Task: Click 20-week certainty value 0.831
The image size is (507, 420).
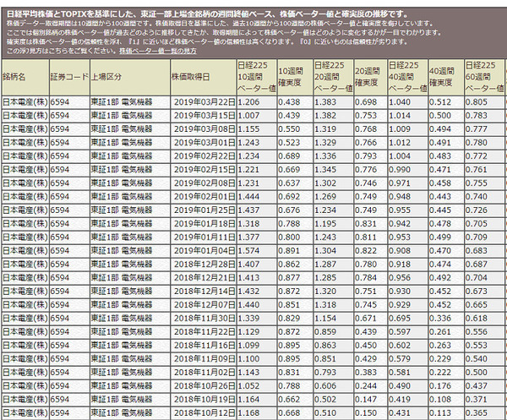Action: point(371,224)
